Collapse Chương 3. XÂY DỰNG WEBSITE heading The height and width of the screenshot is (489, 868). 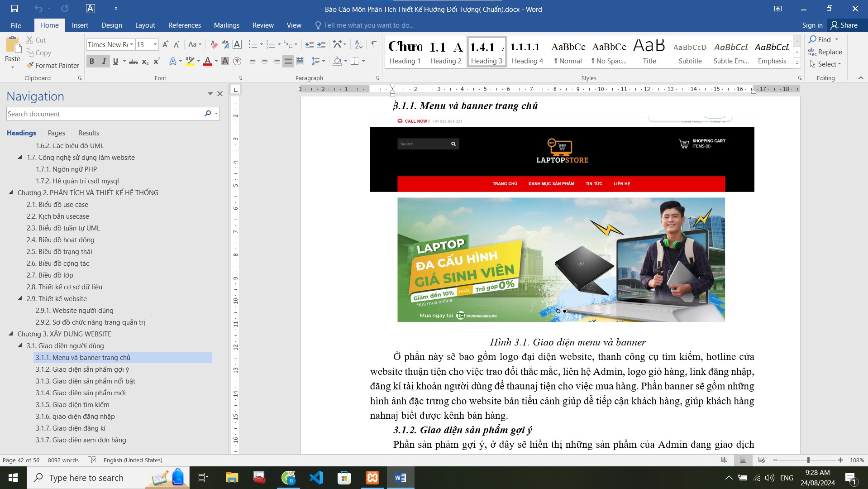(x=11, y=334)
